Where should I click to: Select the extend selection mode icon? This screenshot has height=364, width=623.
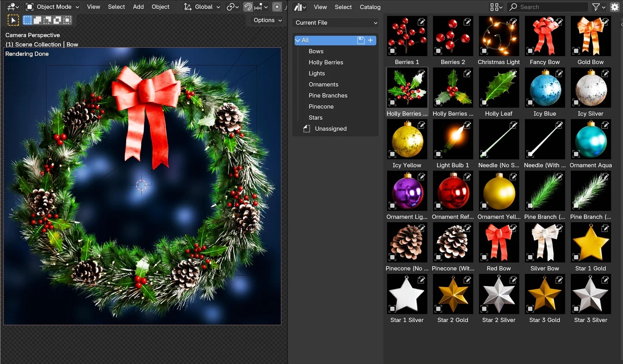37,20
